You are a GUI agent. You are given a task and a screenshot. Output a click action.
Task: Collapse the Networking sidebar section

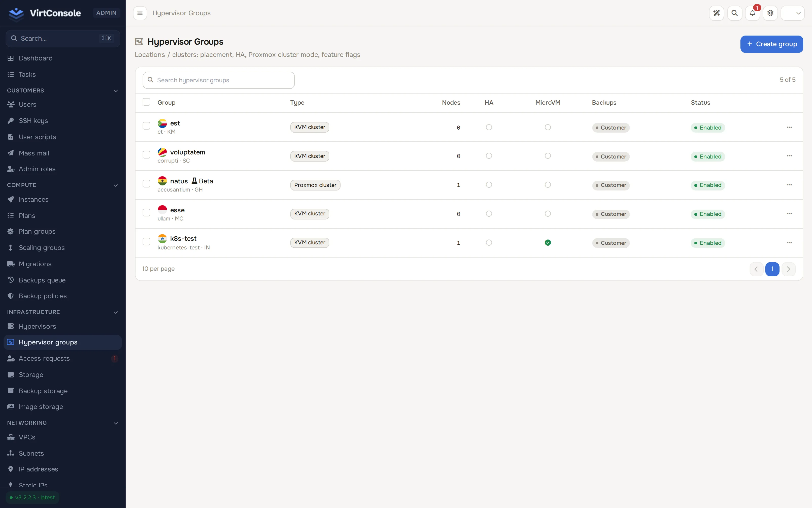[63, 423]
